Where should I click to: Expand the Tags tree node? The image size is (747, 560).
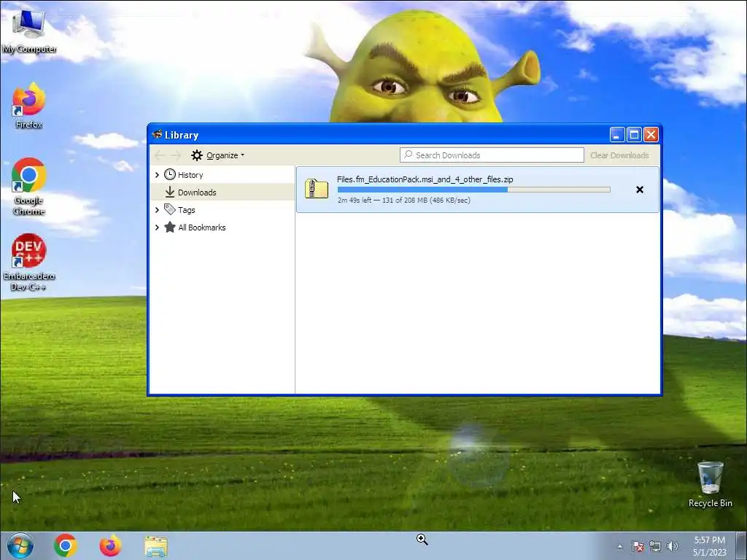(158, 210)
